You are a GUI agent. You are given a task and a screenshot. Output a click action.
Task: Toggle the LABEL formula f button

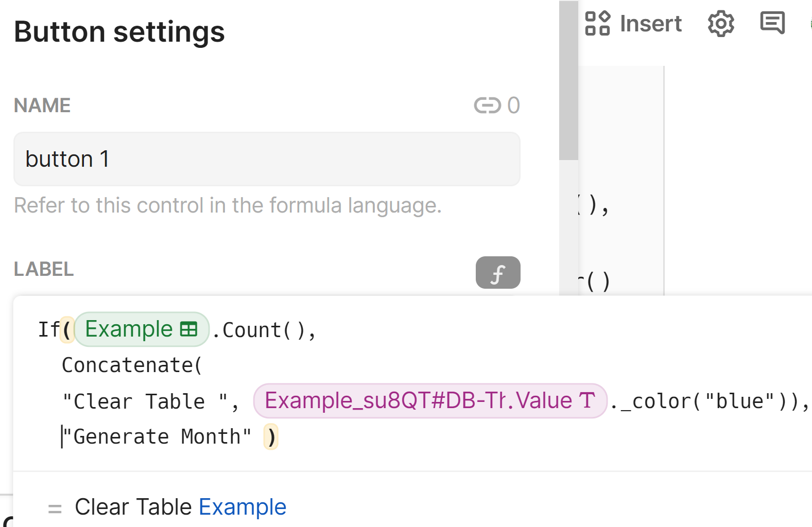tap(497, 273)
